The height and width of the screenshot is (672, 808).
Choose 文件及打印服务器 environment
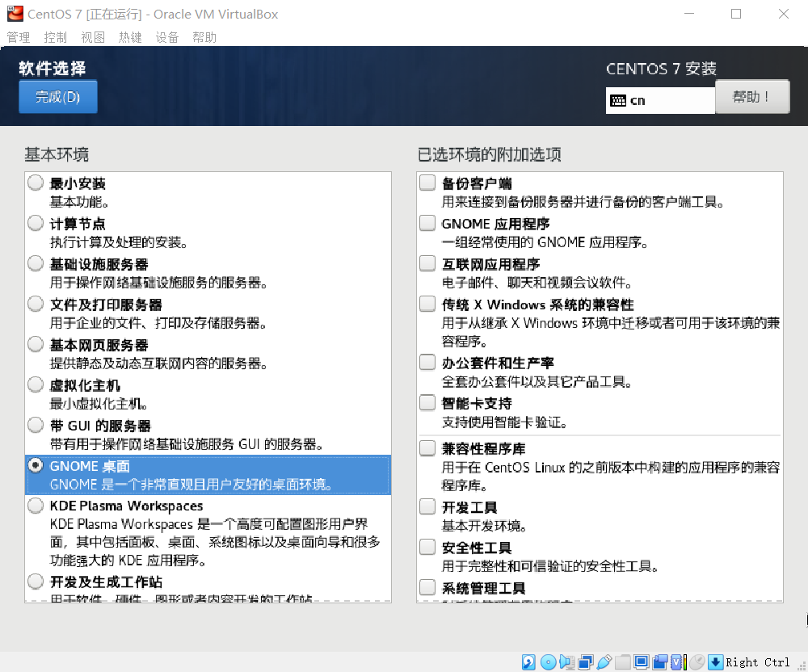(x=36, y=304)
